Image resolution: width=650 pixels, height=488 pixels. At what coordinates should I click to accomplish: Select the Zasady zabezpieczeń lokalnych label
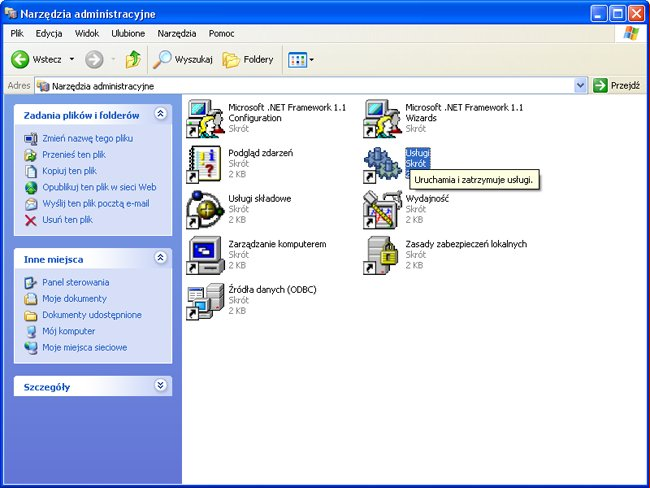pyautogui.click(x=466, y=244)
